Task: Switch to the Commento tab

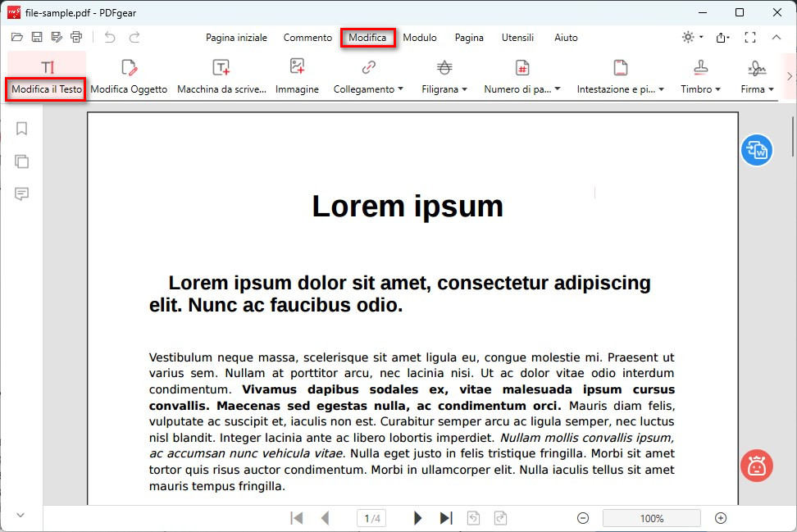Action: (307, 37)
